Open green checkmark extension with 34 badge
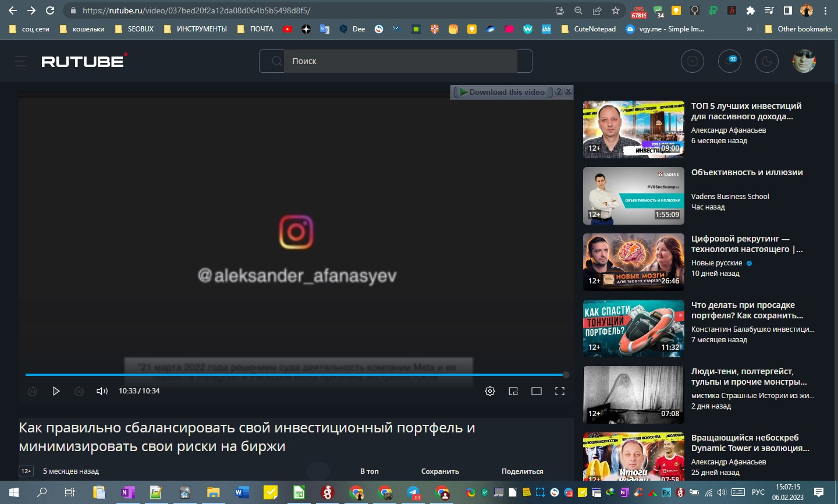Screen dimensions: 838x504 [x=659, y=12]
